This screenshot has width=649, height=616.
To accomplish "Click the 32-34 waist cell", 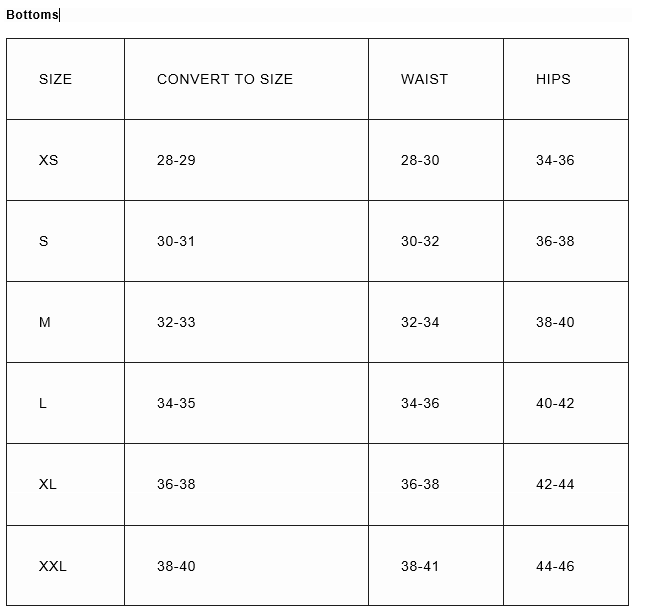I will [436, 322].
